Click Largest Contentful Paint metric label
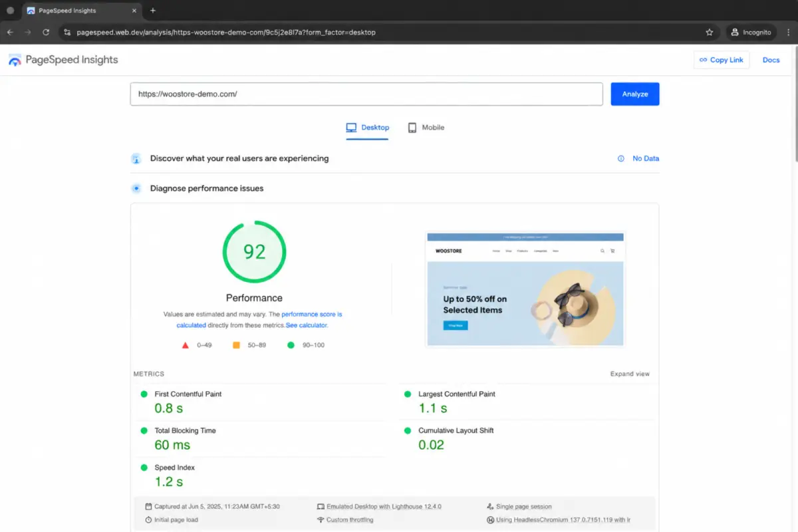798x532 pixels. pyautogui.click(x=457, y=394)
